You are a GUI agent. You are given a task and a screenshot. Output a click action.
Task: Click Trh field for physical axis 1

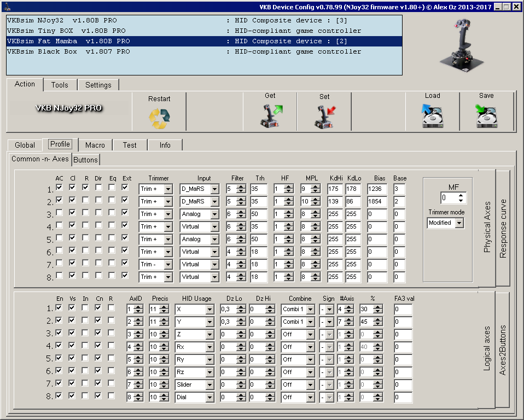point(259,189)
